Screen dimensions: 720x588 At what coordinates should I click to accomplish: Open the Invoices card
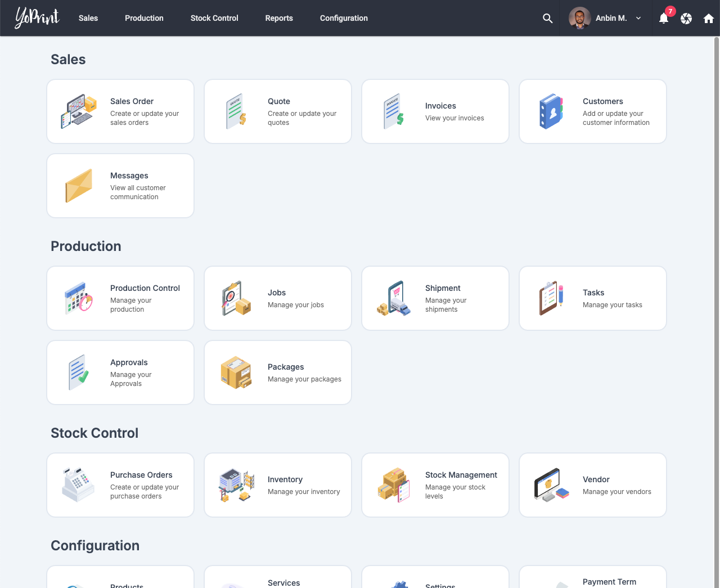tap(435, 111)
